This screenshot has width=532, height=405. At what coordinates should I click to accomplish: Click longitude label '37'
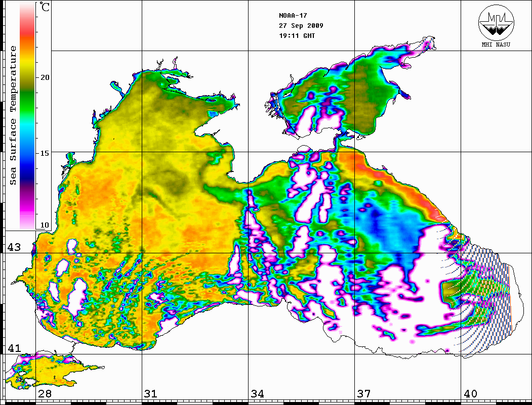pos(363,393)
